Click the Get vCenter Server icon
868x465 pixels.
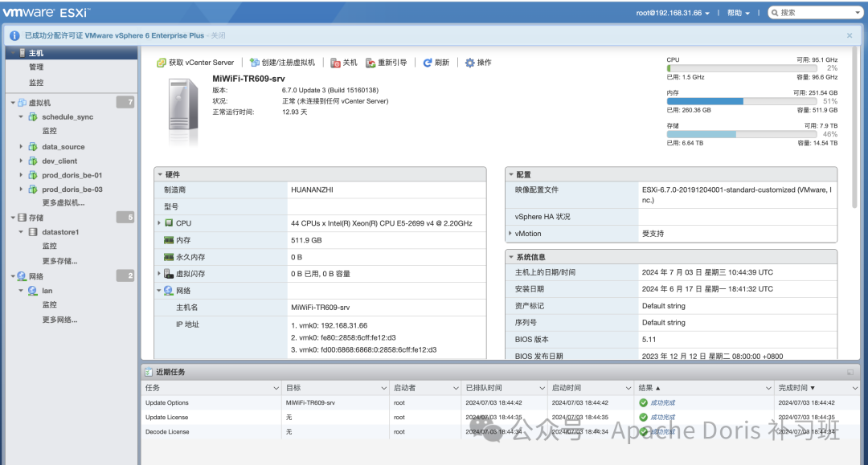[161, 63]
